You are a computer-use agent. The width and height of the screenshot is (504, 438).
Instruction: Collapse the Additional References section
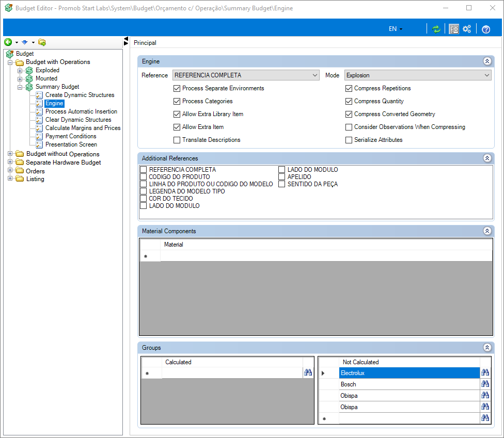click(487, 158)
